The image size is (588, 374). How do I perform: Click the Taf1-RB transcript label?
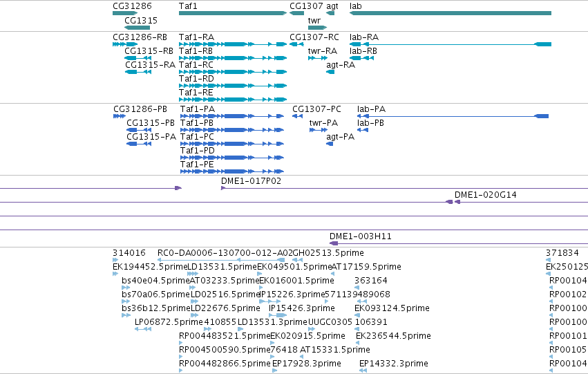pyautogui.click(x=196, y=51)
